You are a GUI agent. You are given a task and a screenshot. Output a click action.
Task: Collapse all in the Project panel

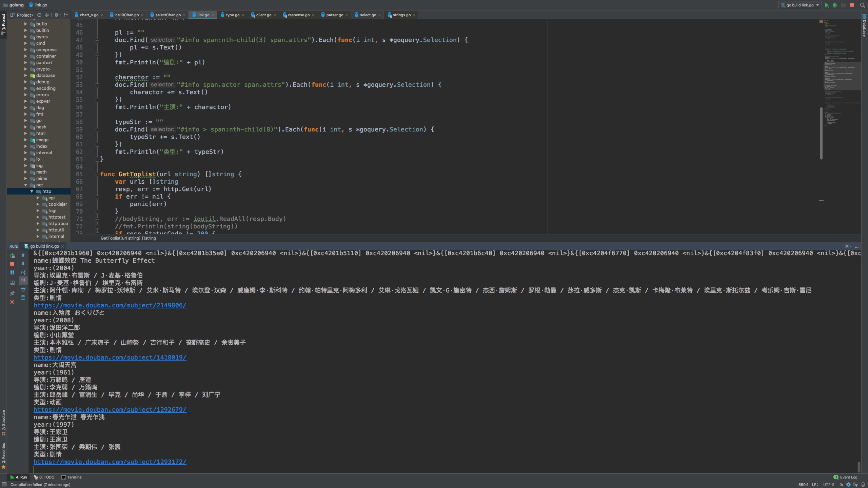tap(46, 15)
